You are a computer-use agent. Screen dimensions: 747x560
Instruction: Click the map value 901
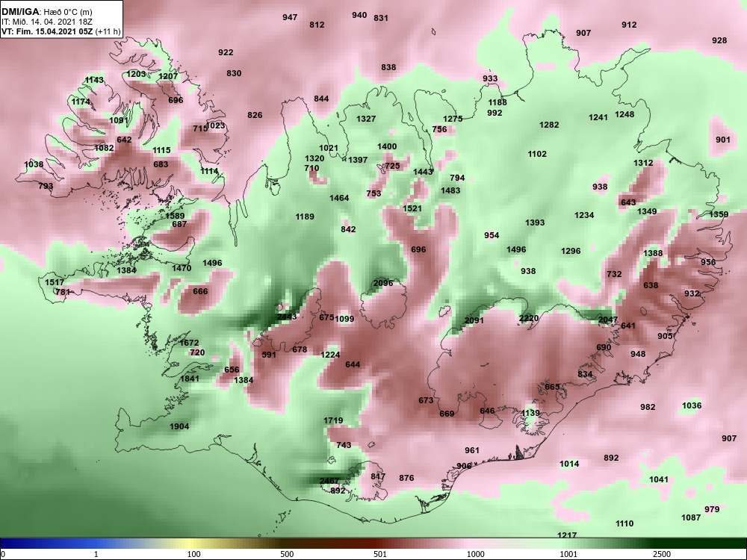pos(722,140)
